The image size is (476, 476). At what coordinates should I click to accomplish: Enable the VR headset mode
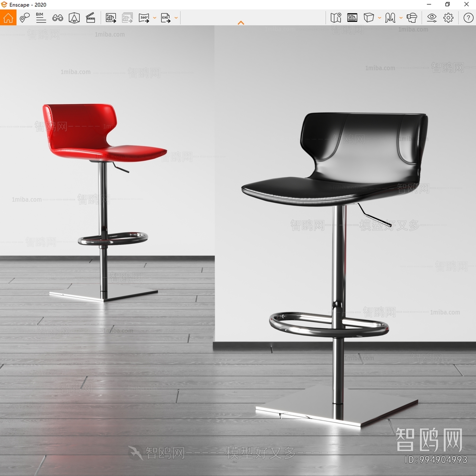412,18
